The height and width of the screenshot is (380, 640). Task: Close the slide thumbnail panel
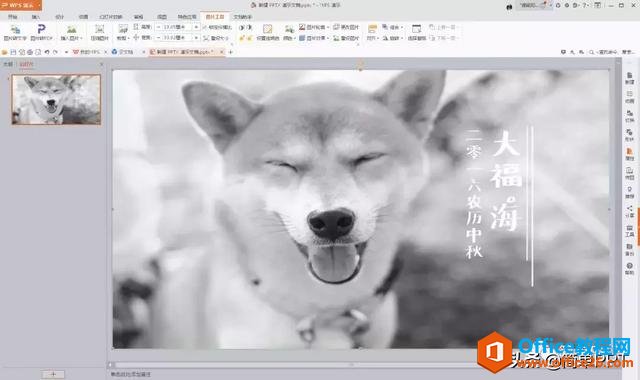point(102,64)
